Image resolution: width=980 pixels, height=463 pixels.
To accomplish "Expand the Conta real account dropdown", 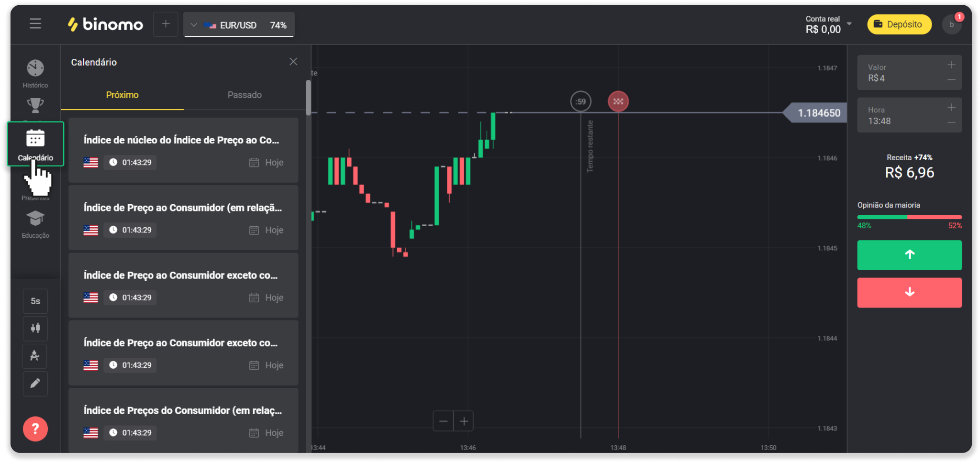I will point(849,24).
